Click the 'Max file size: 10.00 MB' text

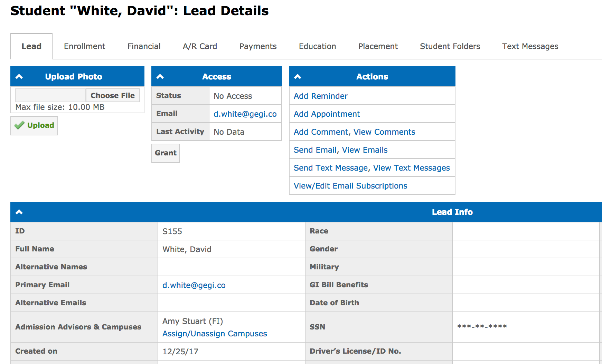point(60,107)
